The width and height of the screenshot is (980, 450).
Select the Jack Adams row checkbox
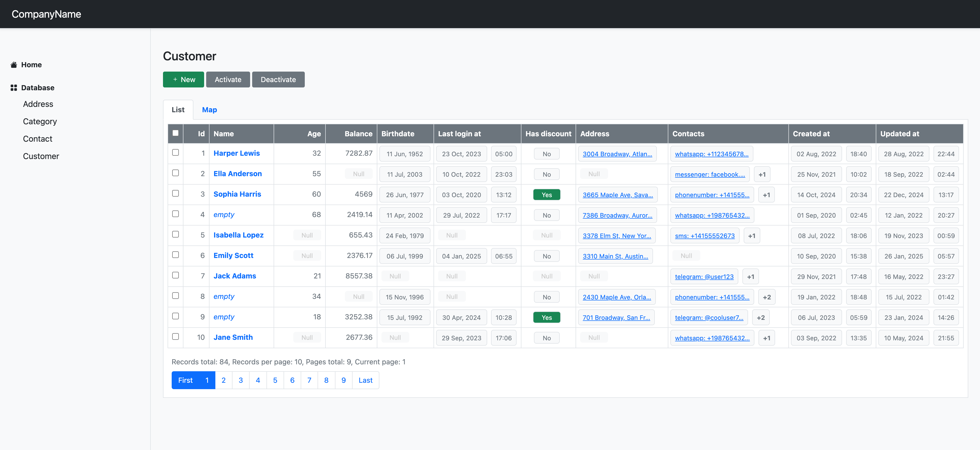(x=175, y=275)
